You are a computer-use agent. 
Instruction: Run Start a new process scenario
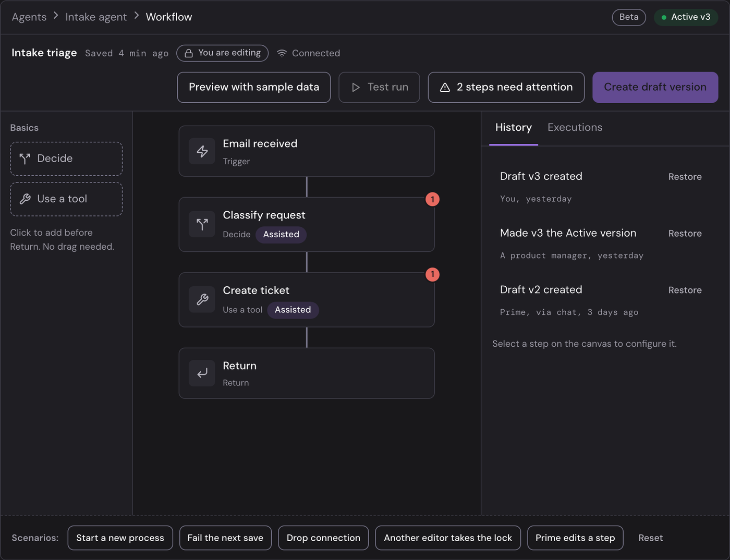(x=120, y=538)
